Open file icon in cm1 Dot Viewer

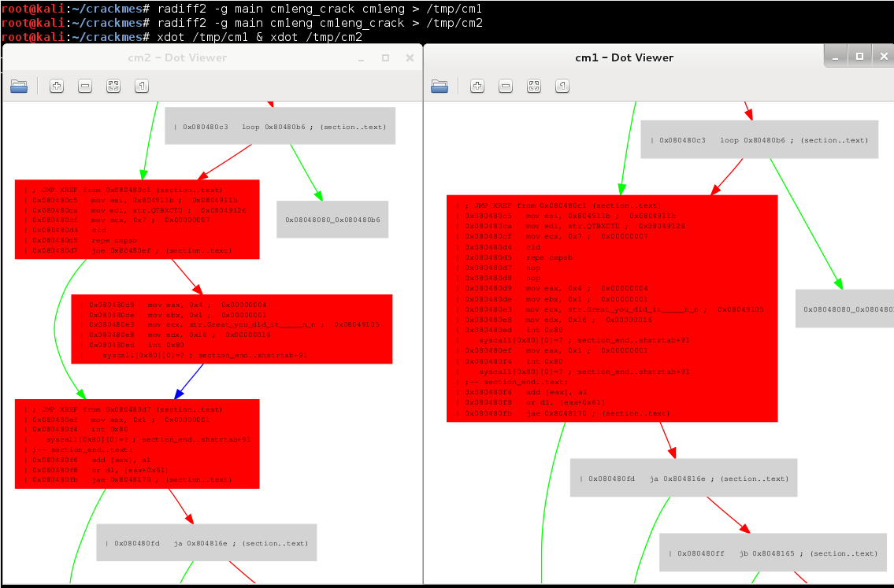tap(440, 86)
